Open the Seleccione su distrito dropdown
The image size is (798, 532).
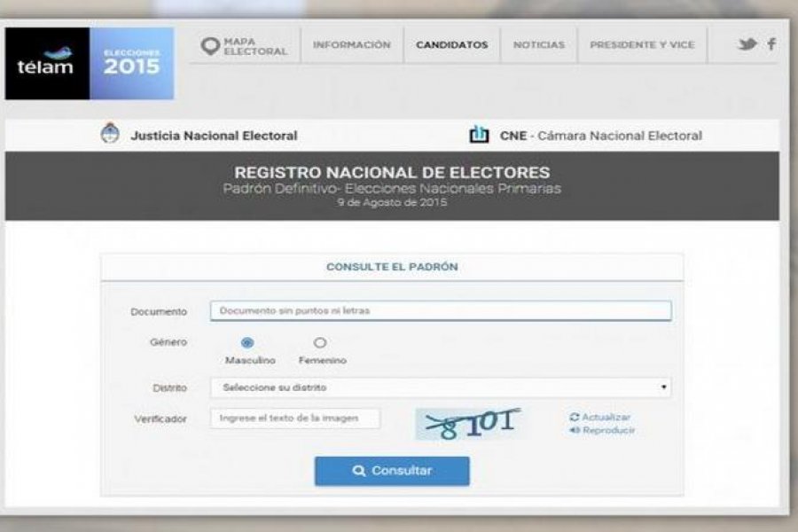(441, 388)
